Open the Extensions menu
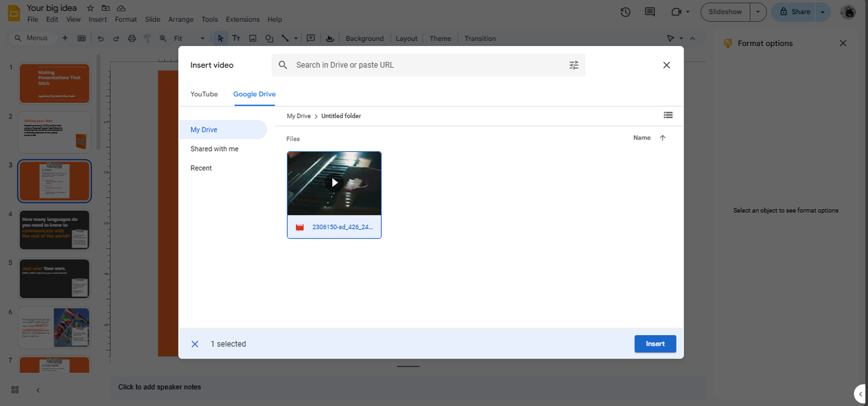 coord(243,20)
